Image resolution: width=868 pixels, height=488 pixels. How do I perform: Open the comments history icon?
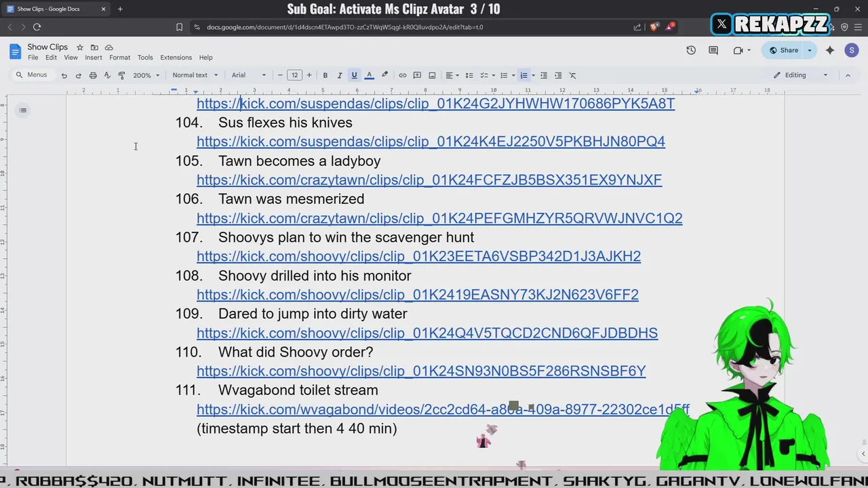coord(713,50)
